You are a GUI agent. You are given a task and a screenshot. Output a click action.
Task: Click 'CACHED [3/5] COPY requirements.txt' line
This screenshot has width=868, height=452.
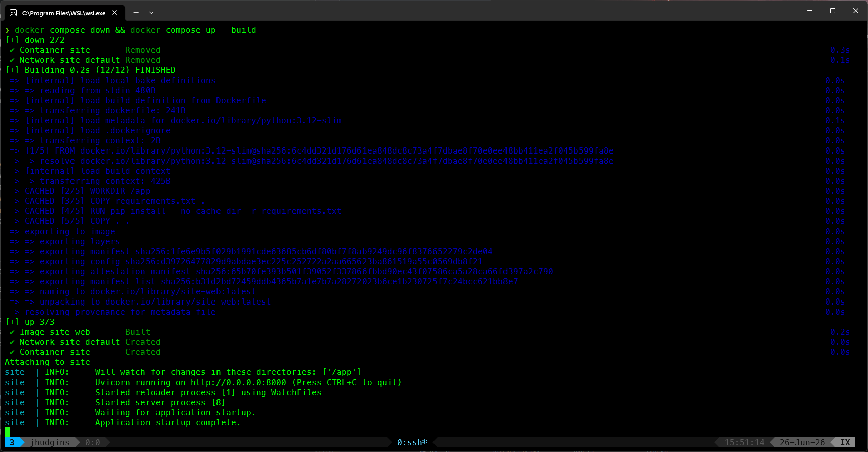(x=108, y=201)
